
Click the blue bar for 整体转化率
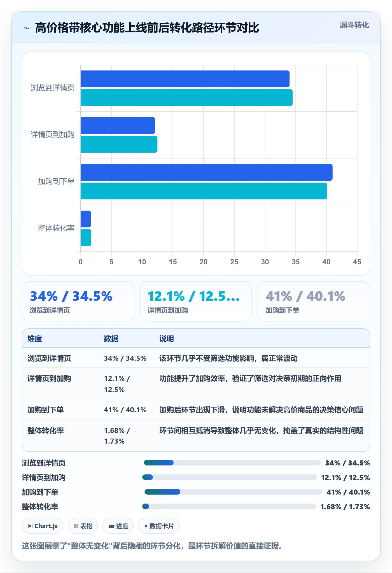point(86,219)
